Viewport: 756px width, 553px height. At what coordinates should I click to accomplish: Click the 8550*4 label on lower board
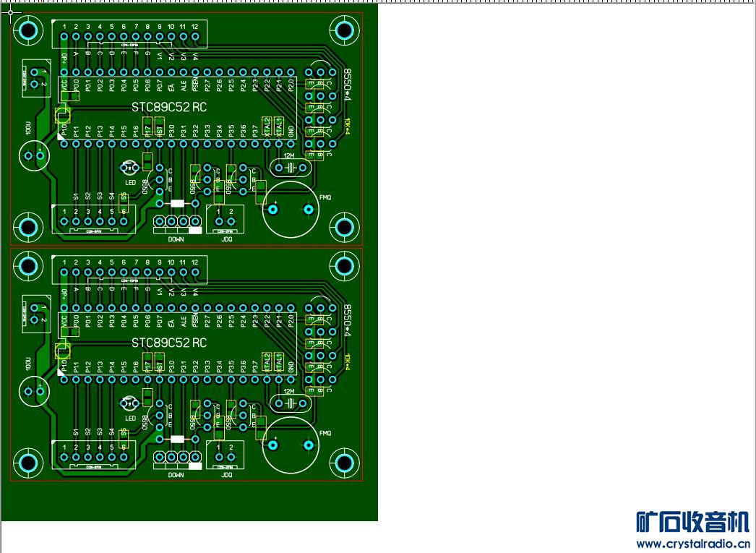tap(347, 321)
